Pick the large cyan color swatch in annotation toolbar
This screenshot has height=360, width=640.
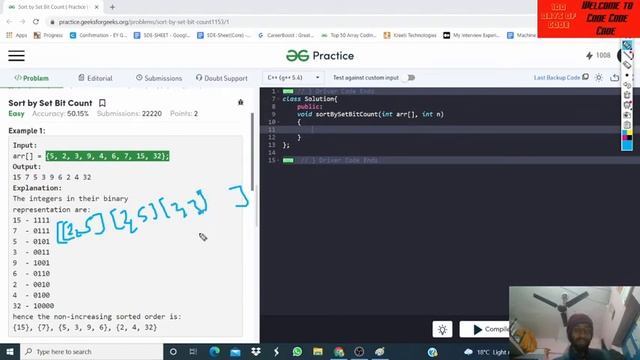click(x=627, y=145)
